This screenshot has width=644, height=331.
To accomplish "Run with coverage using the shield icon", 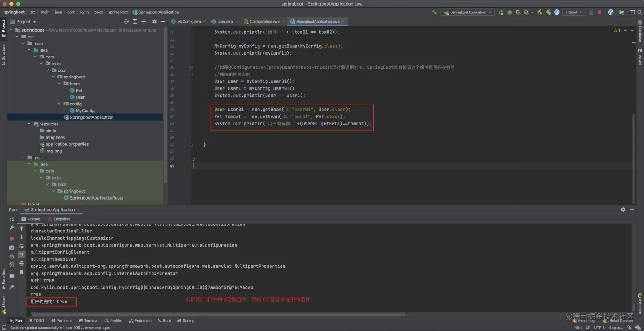I will pyautogui.click(x=518, y=12).
